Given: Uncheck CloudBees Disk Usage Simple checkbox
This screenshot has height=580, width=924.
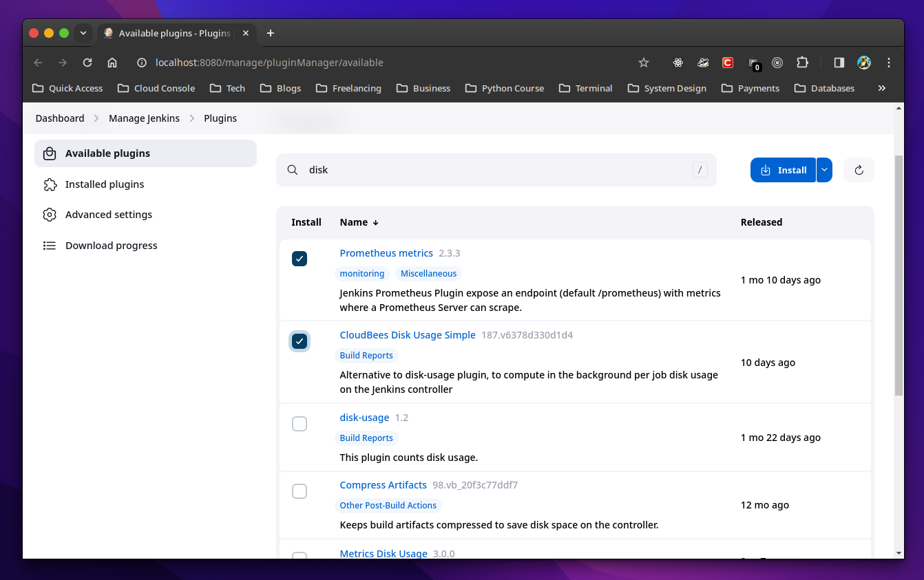Looking at the screenshot, I should (x=300, y=341).
